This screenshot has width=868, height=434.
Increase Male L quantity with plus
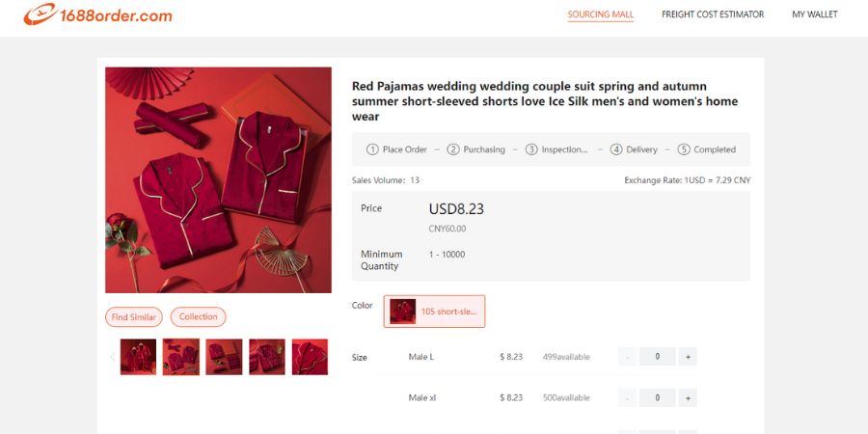pos(688,357)
